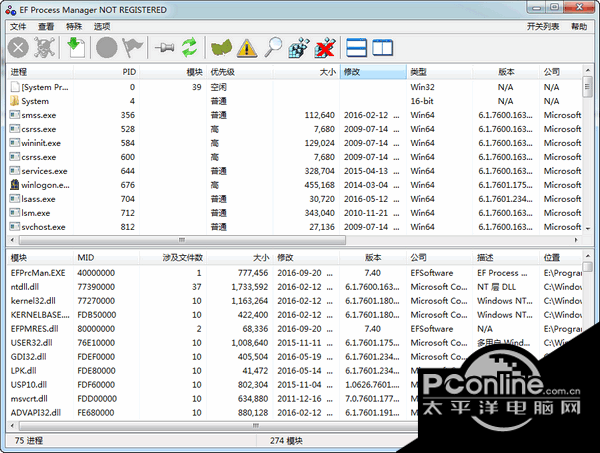Sort modules by 描述 column header
600x453 pixels.
tap(506, 257)
